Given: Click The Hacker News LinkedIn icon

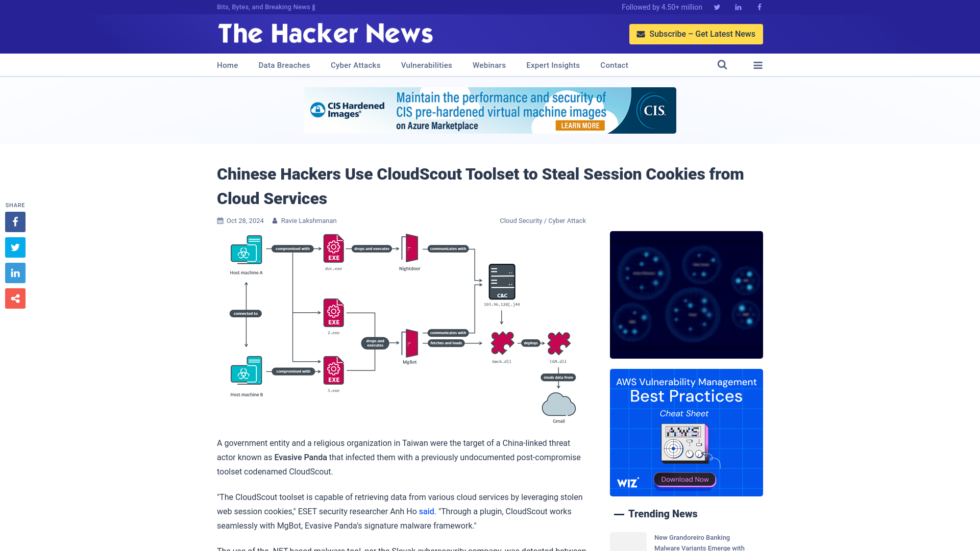Looking at the screenshot, I should pos(738,7).
